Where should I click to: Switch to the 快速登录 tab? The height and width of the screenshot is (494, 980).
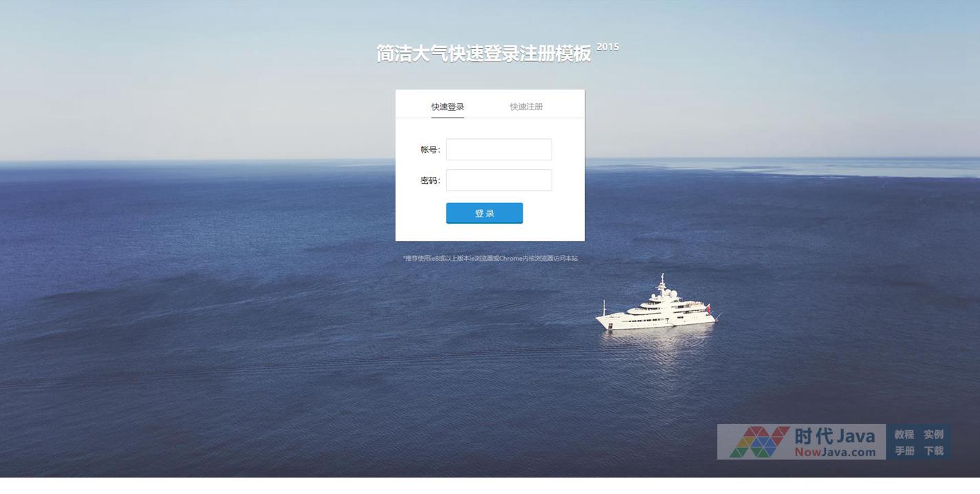448,107
